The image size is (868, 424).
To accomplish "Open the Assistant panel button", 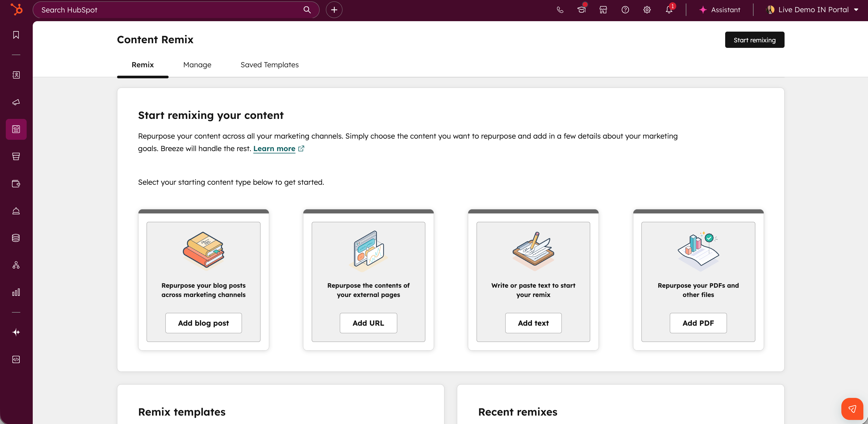I will pyautogui.click(x=720, y=10).
